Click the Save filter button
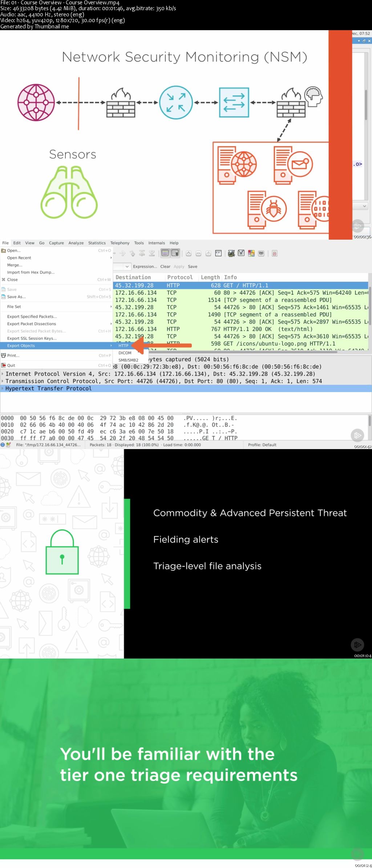 click(193, 267)
